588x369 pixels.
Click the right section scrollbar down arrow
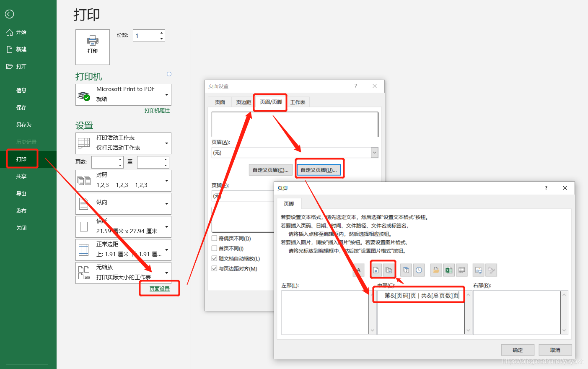click(565, 330)
